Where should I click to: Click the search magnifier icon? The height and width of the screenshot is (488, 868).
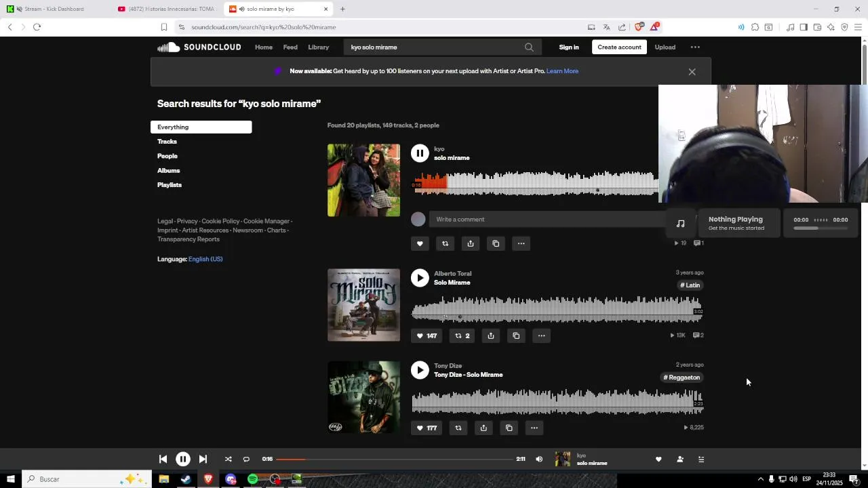(529, 47)
